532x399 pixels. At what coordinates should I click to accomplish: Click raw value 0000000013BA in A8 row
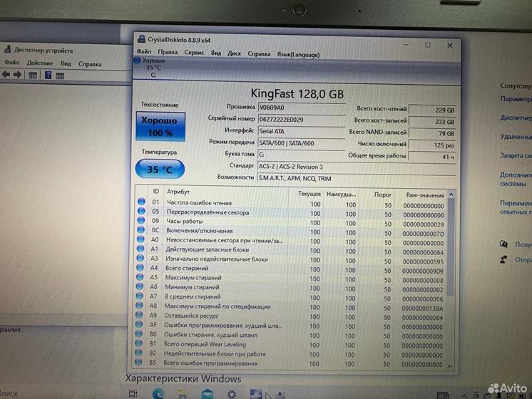(422, 309)
